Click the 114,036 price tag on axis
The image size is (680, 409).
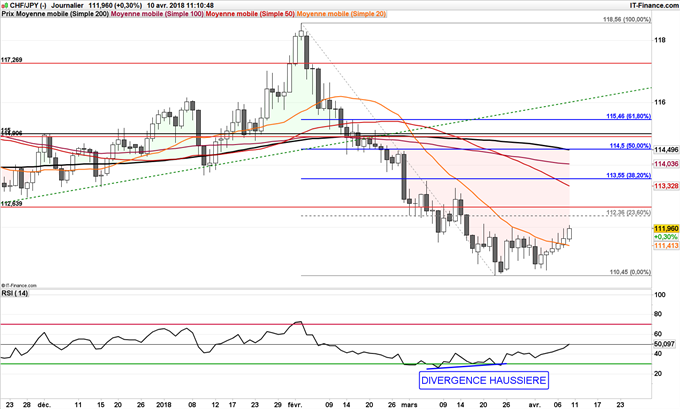pyautogui.click(x=666, y=164)
